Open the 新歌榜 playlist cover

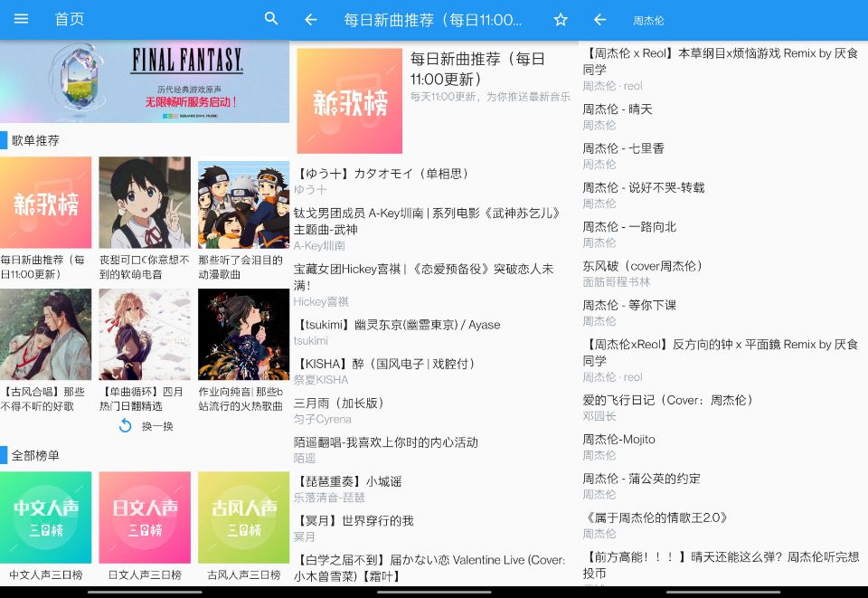coord(46,202)
